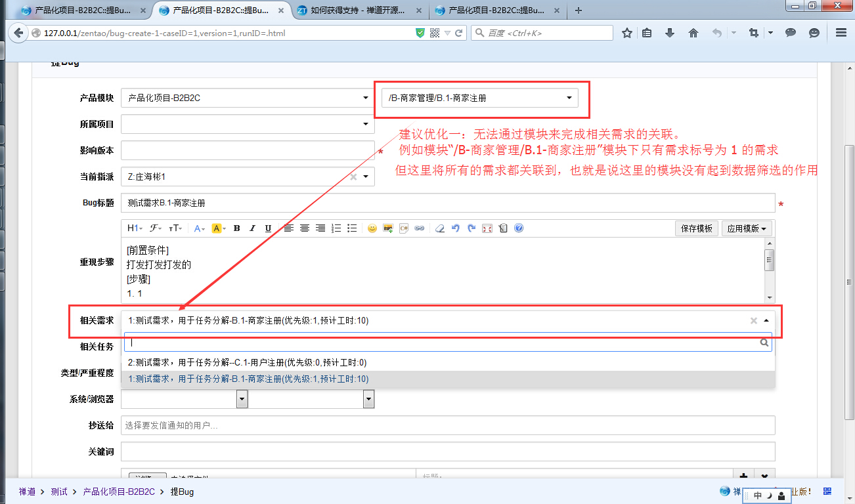Click the 保存模板 button

[x=697, y=228]
